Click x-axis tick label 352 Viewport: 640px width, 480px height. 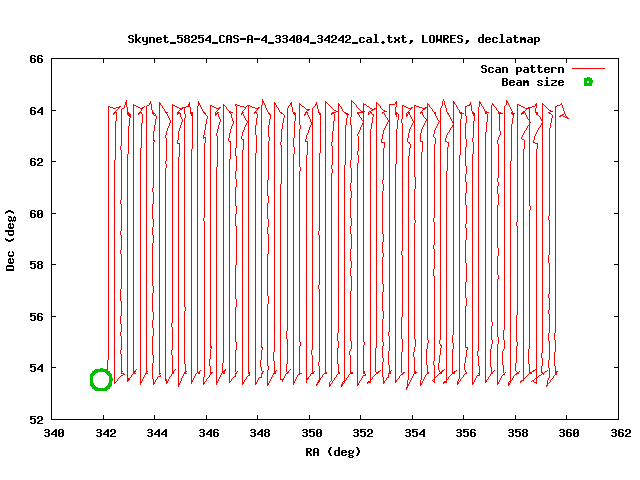pyautogui.click(x=363, y=433)
